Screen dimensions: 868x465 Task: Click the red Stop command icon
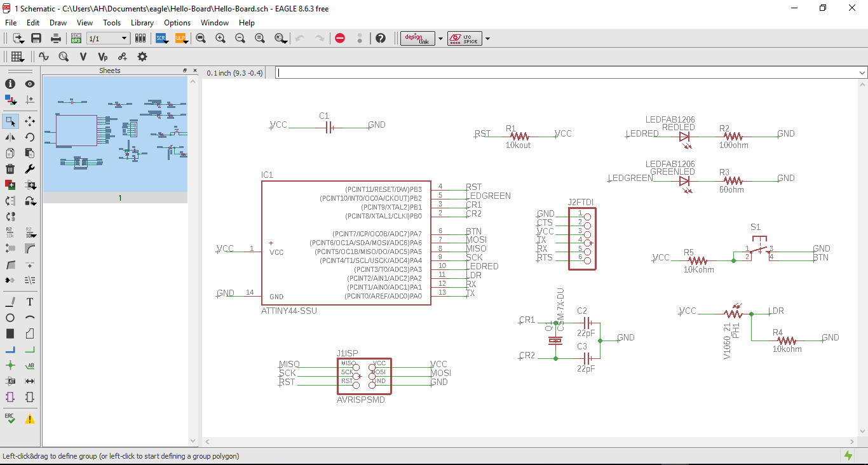[340, 38]
